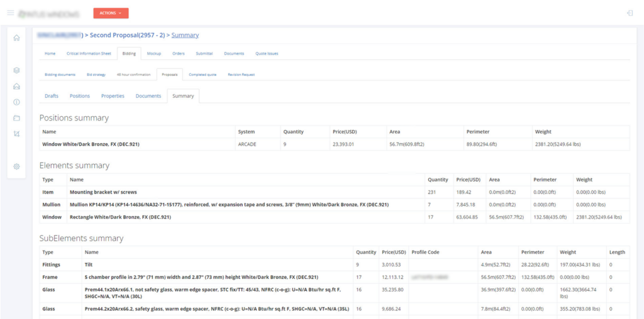This screenshot has height=319, width=644.
Task: Click the logout icon at top right
Action: pyautogui.click(x=630, y=13)
